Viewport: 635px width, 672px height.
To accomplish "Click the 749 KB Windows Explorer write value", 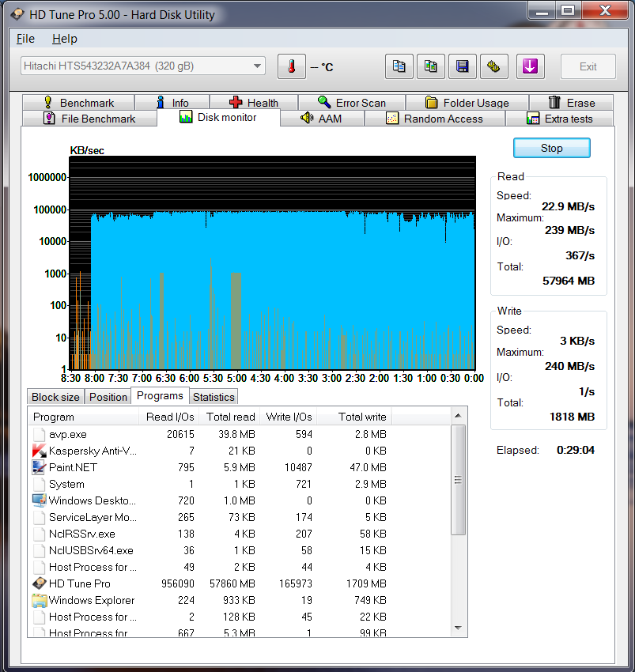I will 370,600.
